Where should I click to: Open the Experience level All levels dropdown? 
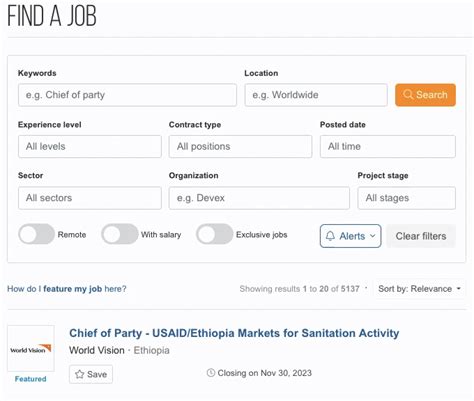(x=90, y=146)
